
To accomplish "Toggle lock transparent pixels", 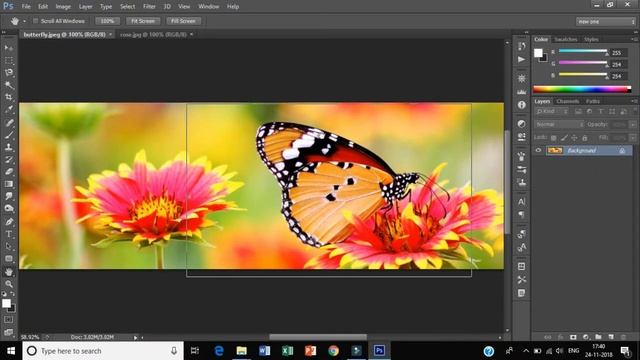I will [x=554, y=138].
